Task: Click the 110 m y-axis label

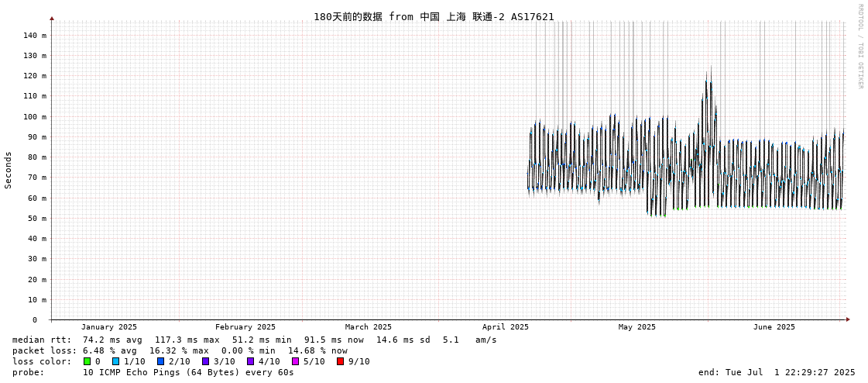Action: [35, 96]
